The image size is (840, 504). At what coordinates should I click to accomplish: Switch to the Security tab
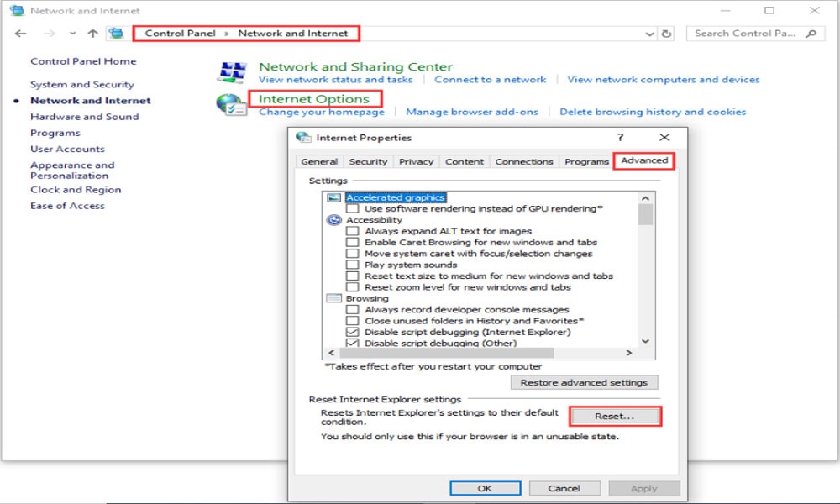pyautogui.click(x=368, y=161)
